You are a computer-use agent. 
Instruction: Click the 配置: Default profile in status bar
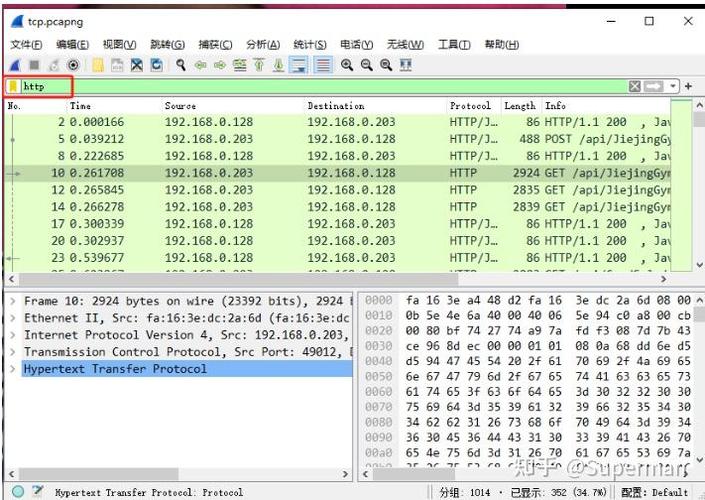point(654,492)
